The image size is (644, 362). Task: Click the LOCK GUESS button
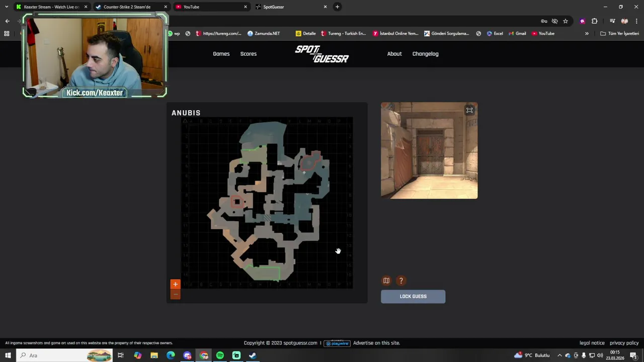pyautogui.click(x=413, y=297)
